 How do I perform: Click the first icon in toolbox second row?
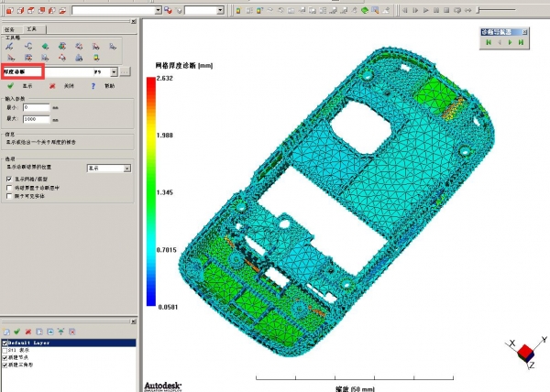click(x=11, y=58)
